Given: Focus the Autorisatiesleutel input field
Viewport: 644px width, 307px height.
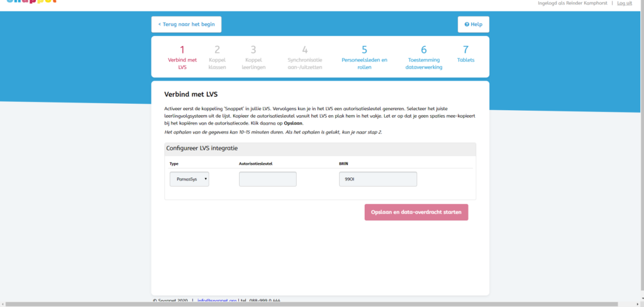Looking at the screenshot, I should point(267,179).
